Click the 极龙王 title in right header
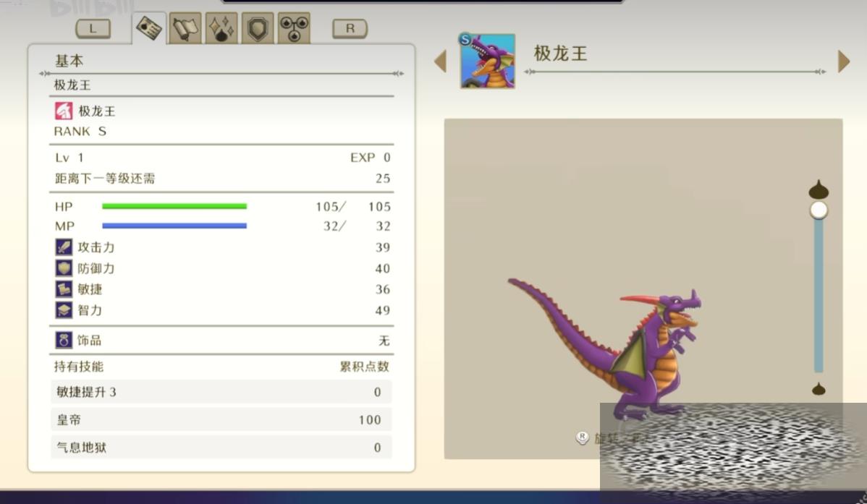This screenshot has width=867, height=504. pos(560,54)
